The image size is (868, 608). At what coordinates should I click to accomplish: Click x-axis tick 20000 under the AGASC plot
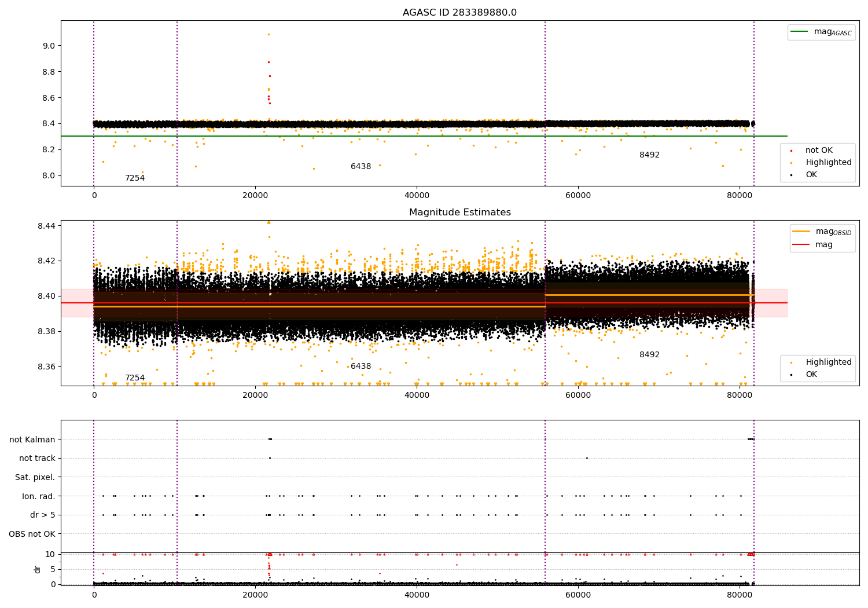(255, 196)
